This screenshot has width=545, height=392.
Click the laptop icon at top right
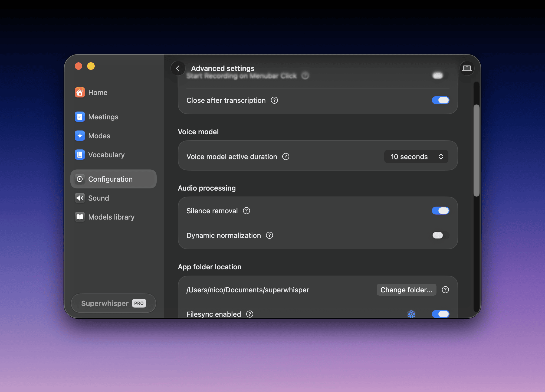click(x=467, y=68)
